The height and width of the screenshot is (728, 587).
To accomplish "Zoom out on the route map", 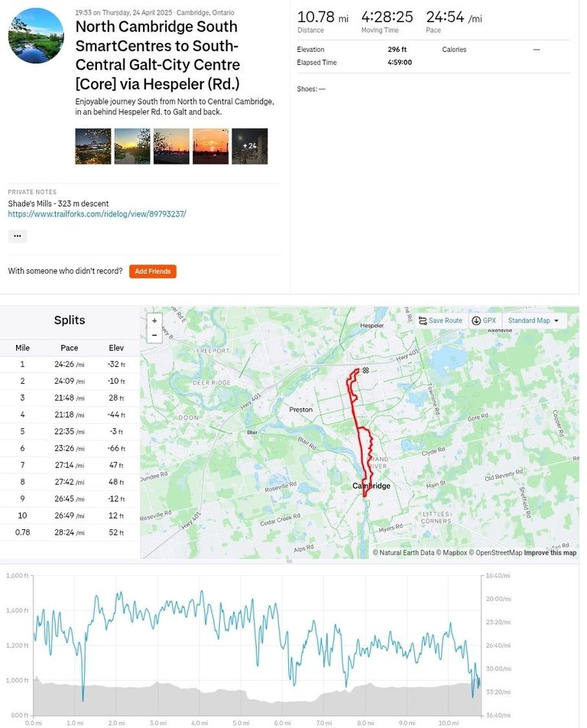I will (154, 335).
